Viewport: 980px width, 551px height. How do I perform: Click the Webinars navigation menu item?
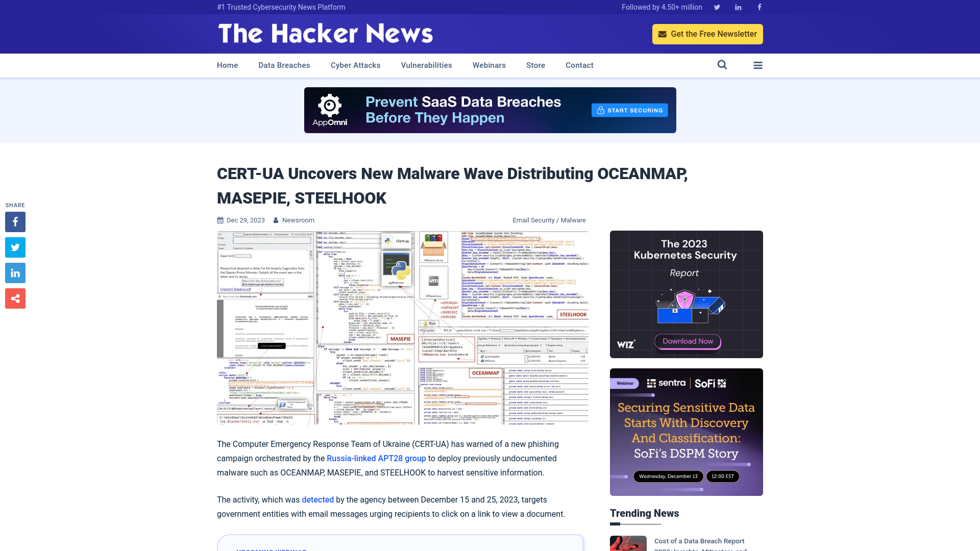[x=489, y=65]
